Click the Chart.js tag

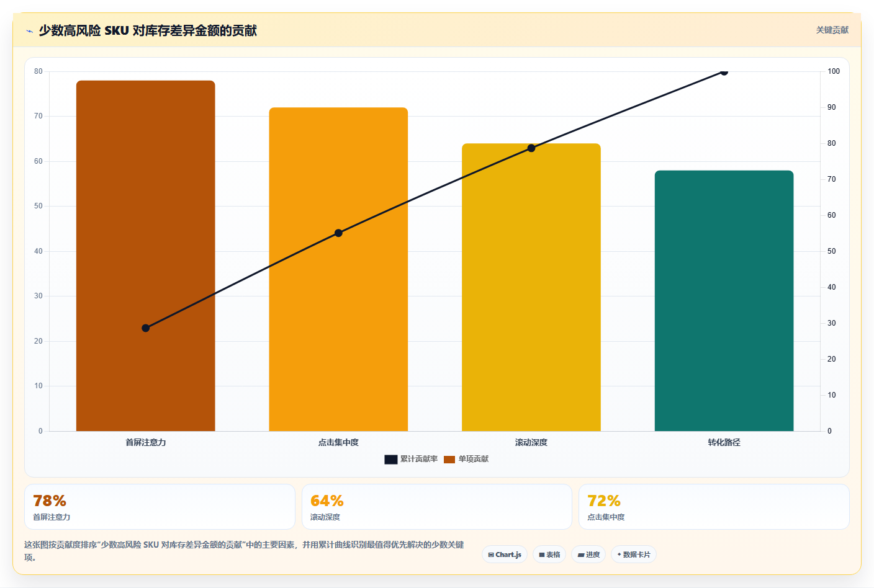505,555
